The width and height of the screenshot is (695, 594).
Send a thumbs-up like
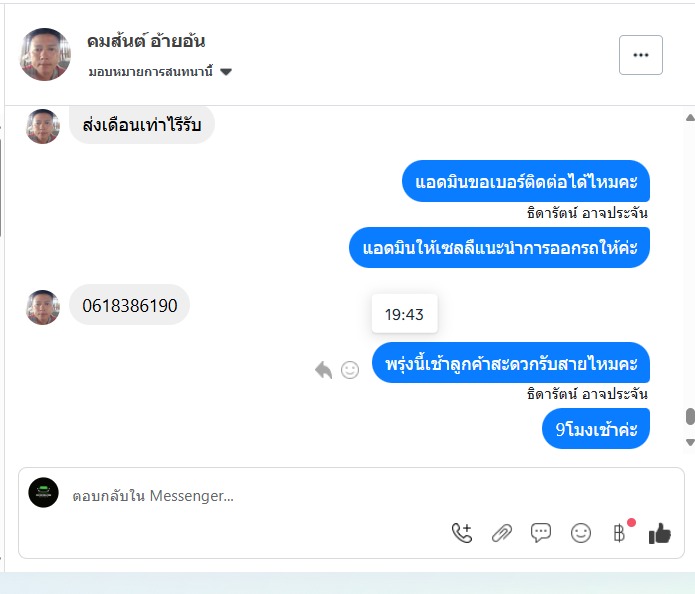(660, 533)
